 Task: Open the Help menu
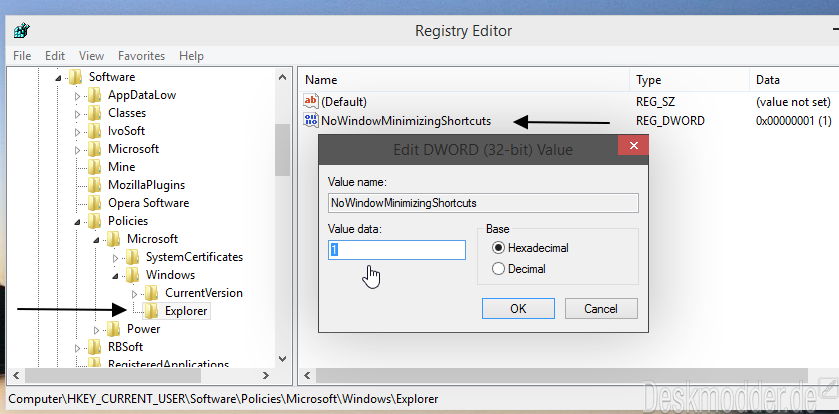[191, 56]
